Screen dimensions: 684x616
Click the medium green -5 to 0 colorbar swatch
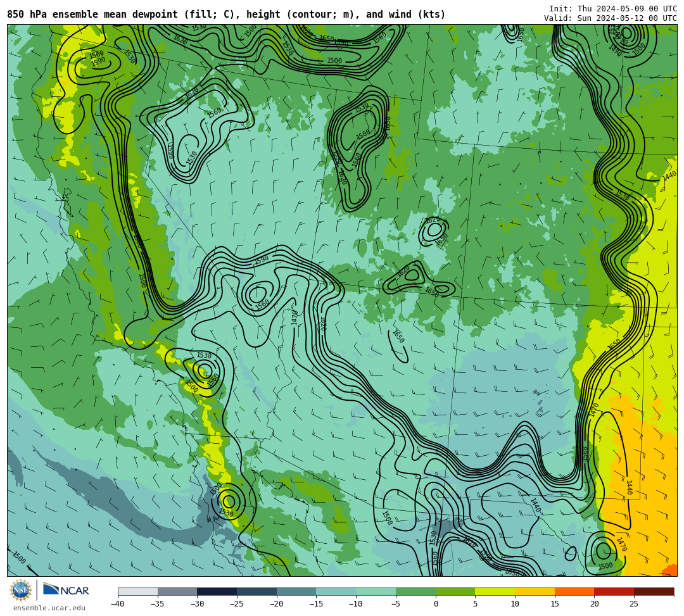click(415, 591)
